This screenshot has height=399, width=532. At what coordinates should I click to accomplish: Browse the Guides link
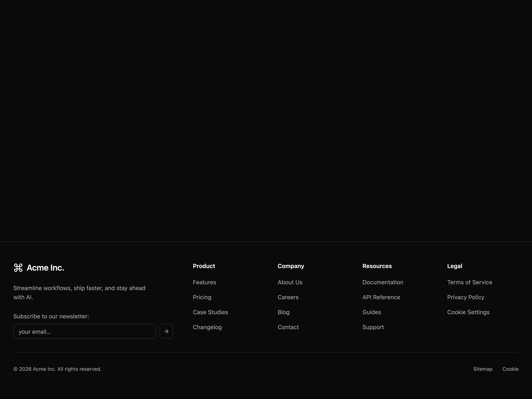pyautogui.click(x=372, y=312)
